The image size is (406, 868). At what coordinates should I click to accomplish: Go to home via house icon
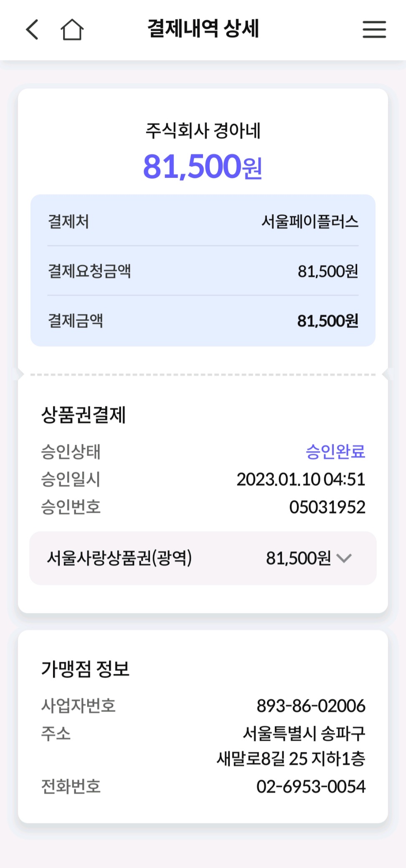pyautogui.click(x=72, y=29)
